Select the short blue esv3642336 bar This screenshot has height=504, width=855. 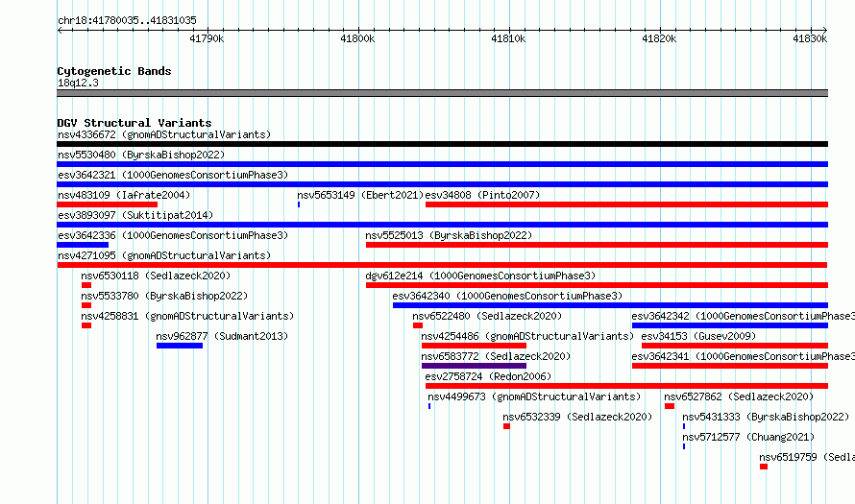click(83, 245)
